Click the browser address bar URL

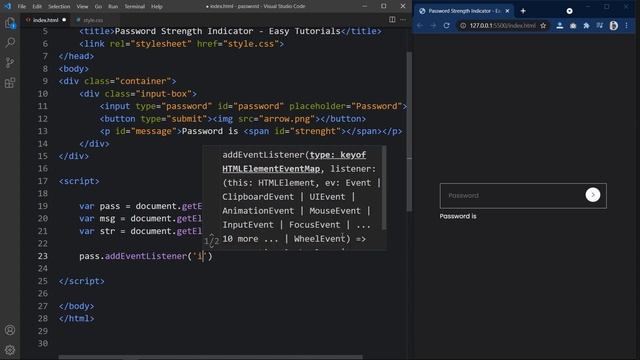pyautogui.click(x=502, y=25)
